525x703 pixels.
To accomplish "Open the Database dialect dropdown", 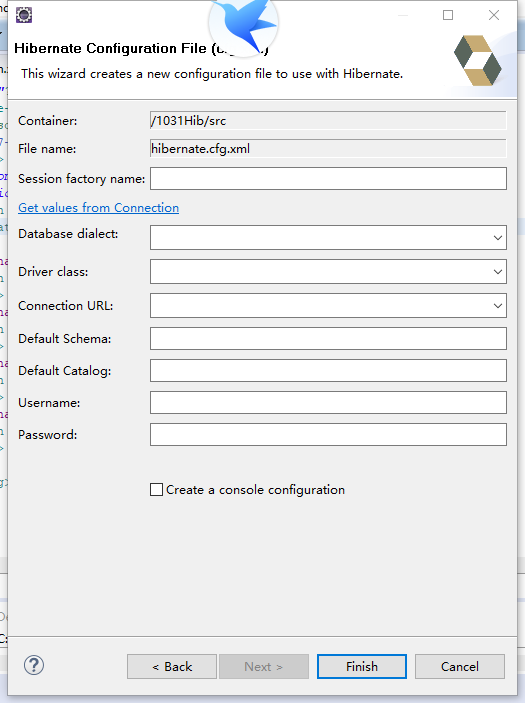I will pos(498,238).
